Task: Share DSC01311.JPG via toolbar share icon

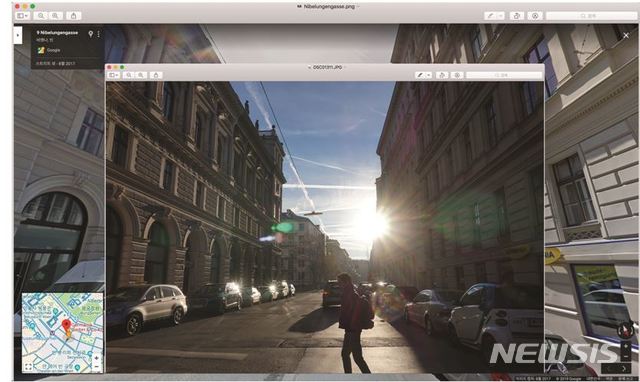Action: [x=156, y=75]
